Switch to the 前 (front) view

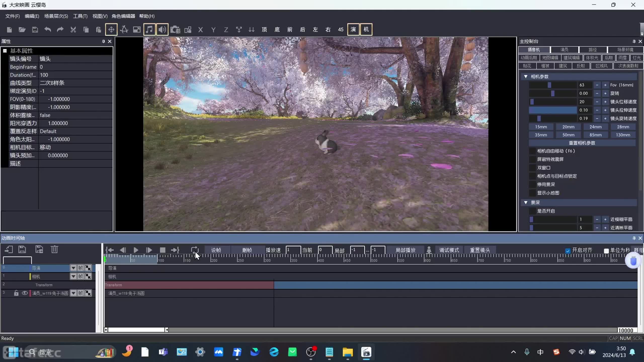(290, 30)
